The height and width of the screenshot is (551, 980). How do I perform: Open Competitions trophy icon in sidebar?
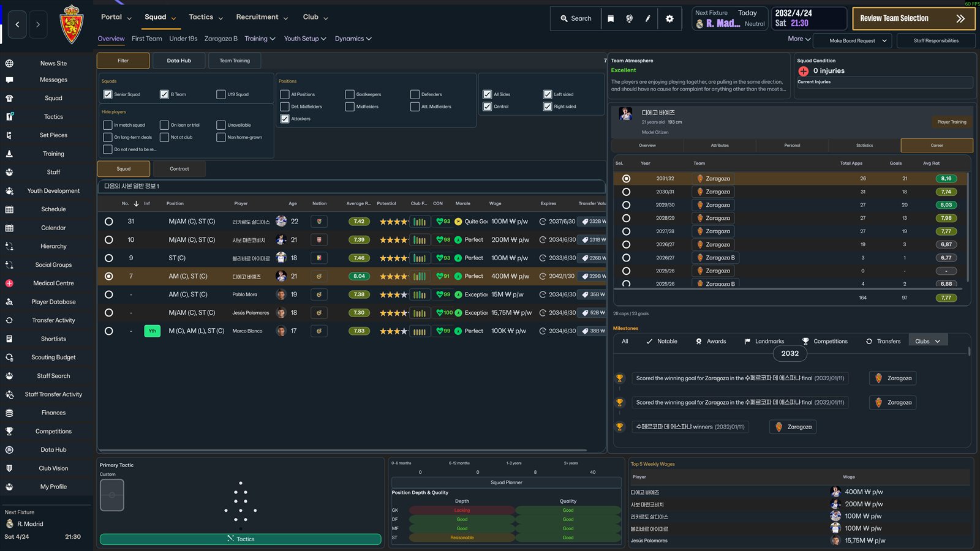pos(9,432)
